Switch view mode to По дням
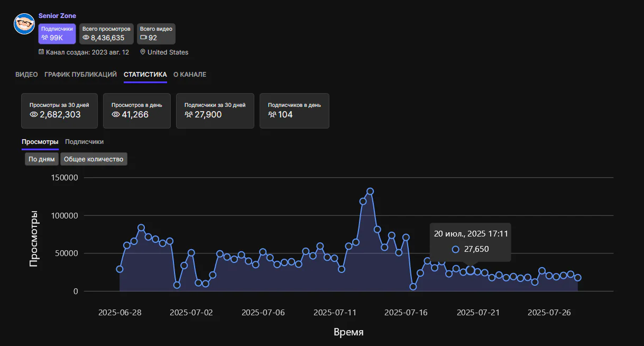 point(41,159)
